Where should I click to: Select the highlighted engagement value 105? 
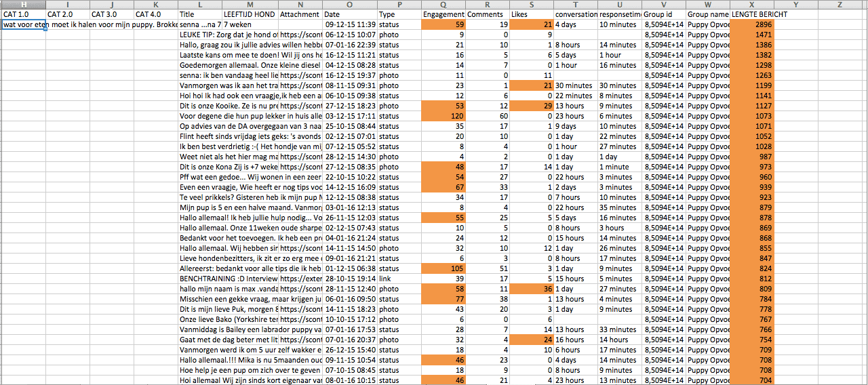click(443, 269)
